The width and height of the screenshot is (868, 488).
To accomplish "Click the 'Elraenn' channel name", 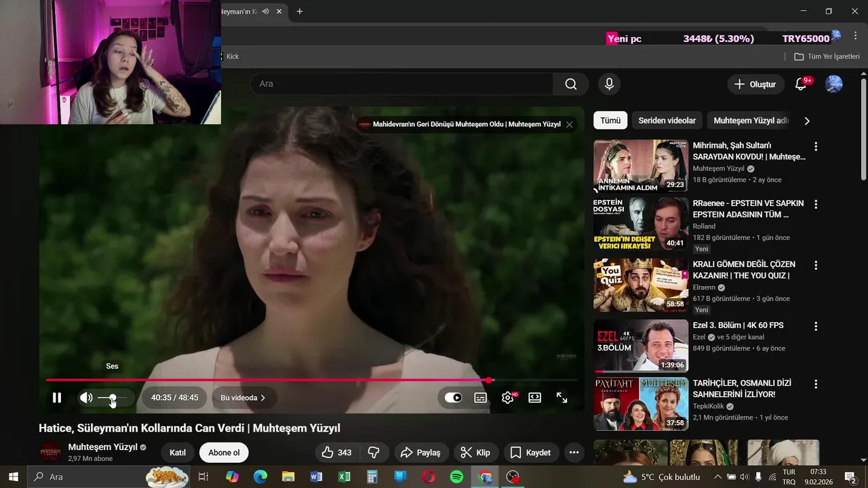I will [704, 287].
